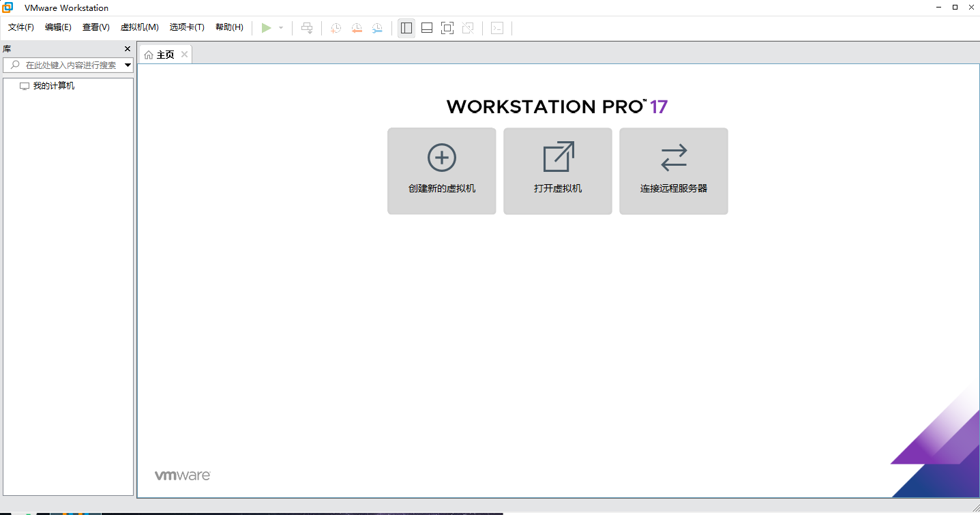Click 创建新的虚拟机 tile
The width and height of the screenshot is (980, 515).
tap(442, 171)
